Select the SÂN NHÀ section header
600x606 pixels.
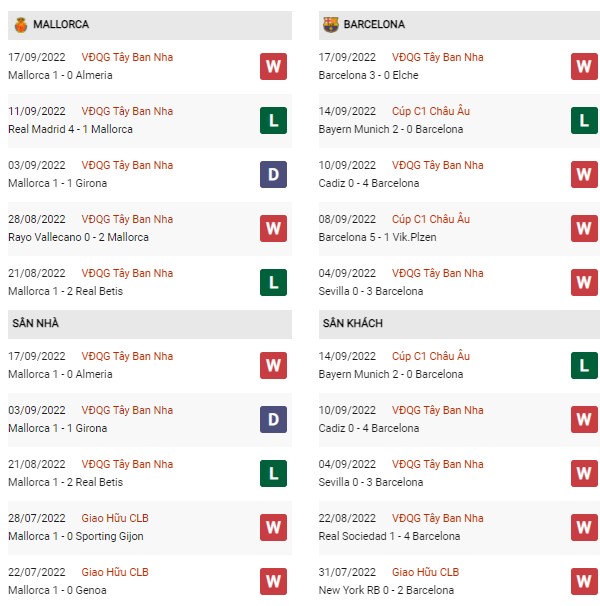[x=150, y=324]
